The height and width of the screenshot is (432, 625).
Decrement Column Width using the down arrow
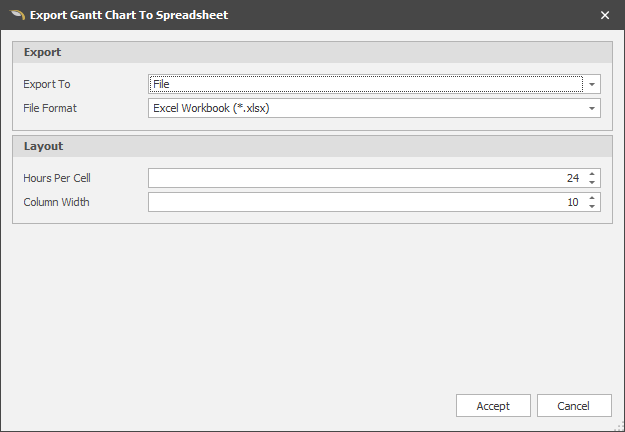pyautogui.click(x=592, y=206)
